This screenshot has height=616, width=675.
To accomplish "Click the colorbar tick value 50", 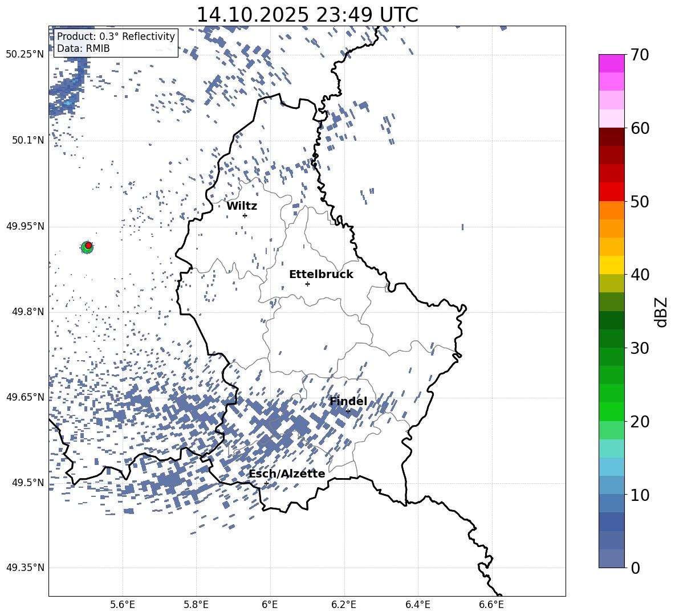I will click(640, 202).
